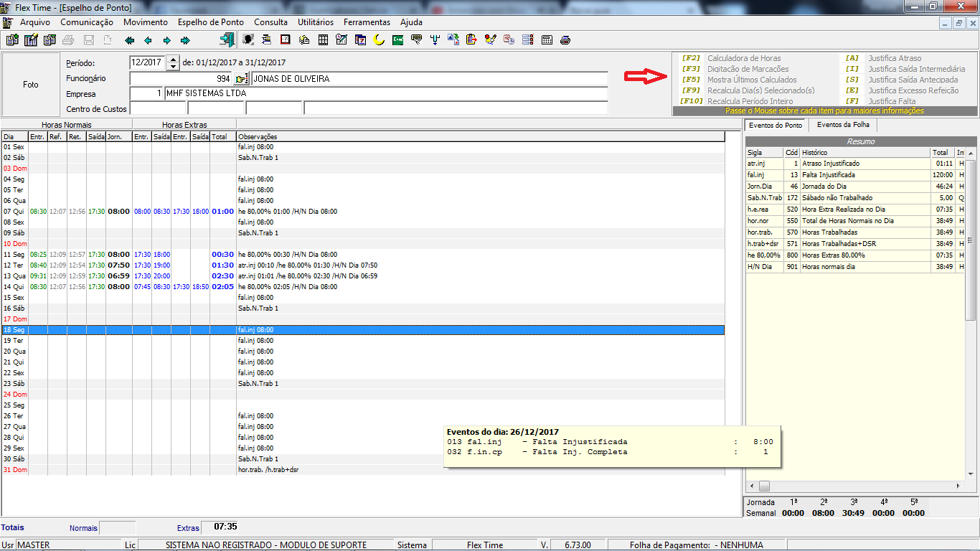Open the Utilitários menu
The width and height of the screenshot is (980, 551).
(316, 22)
